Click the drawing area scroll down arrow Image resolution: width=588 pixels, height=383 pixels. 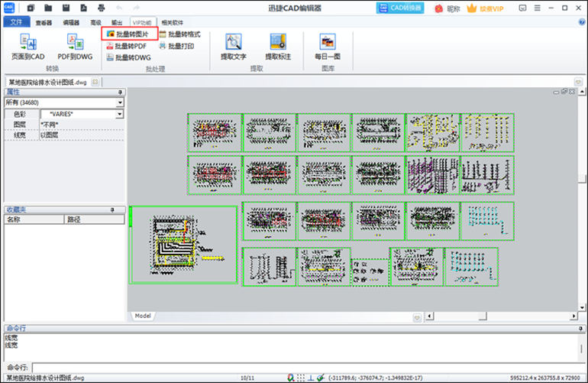click(x=582, y=307)
